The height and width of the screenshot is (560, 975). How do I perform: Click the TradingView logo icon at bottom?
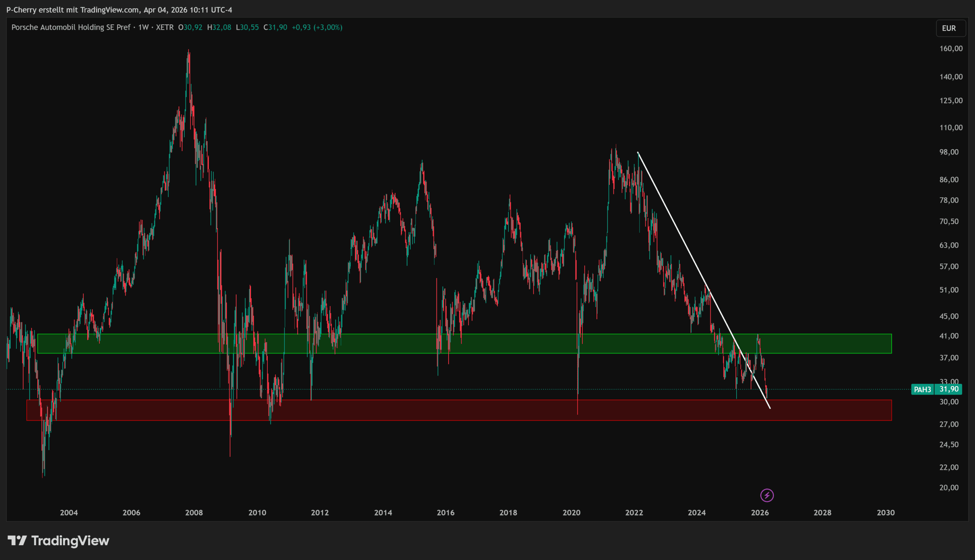(x=17, y=541)
